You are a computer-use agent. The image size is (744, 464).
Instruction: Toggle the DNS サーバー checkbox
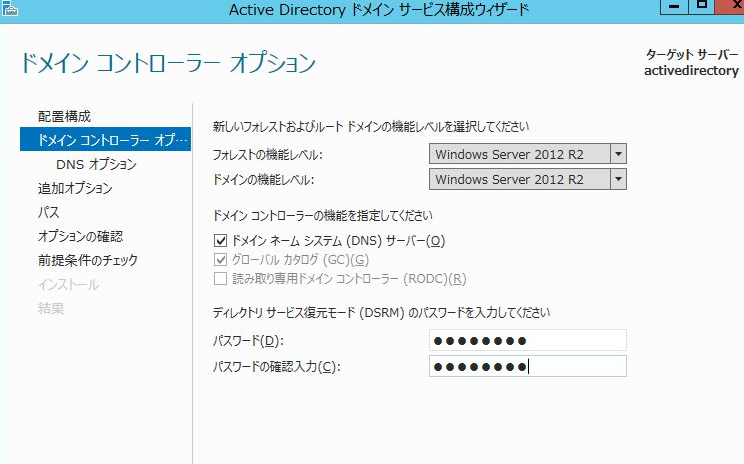click(221, 241)
